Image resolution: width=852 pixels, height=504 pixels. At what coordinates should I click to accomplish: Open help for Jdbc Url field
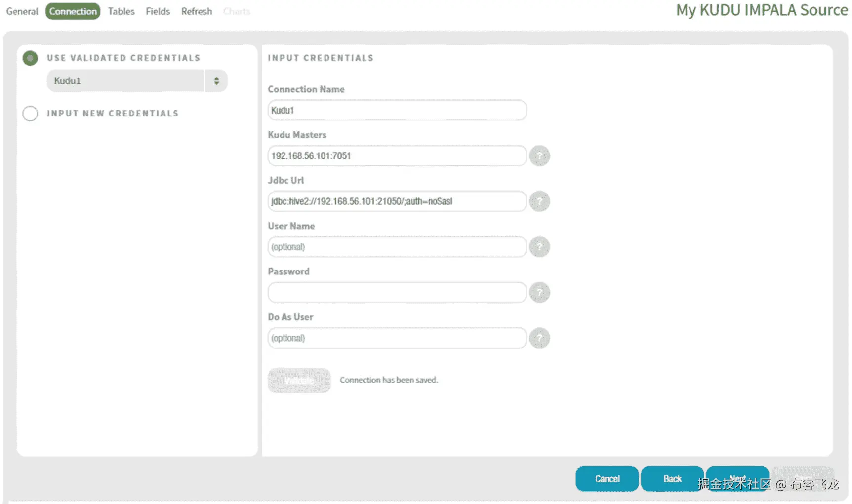539,201
